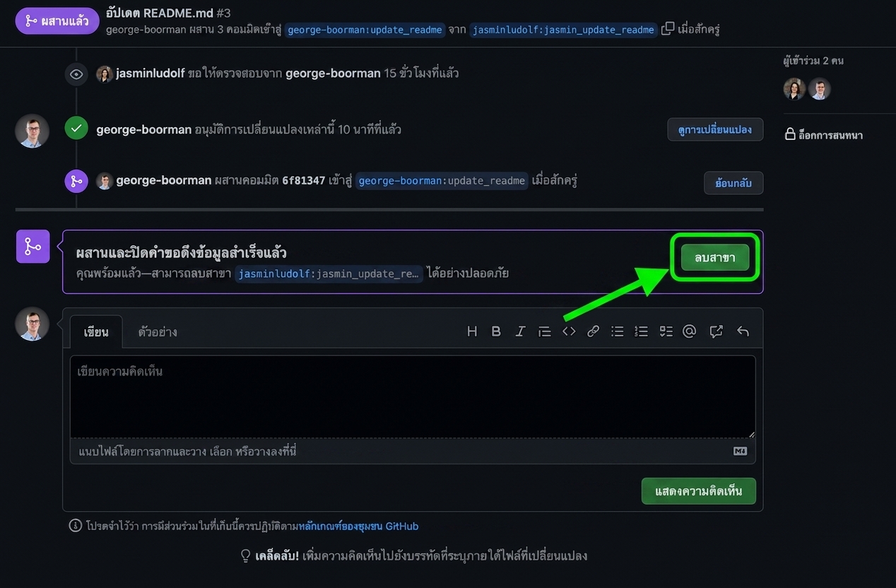The height and width of the screenshot is (588, 896).
Task: Add a hyperlink via the link icon
Action: tap(594, 331)
